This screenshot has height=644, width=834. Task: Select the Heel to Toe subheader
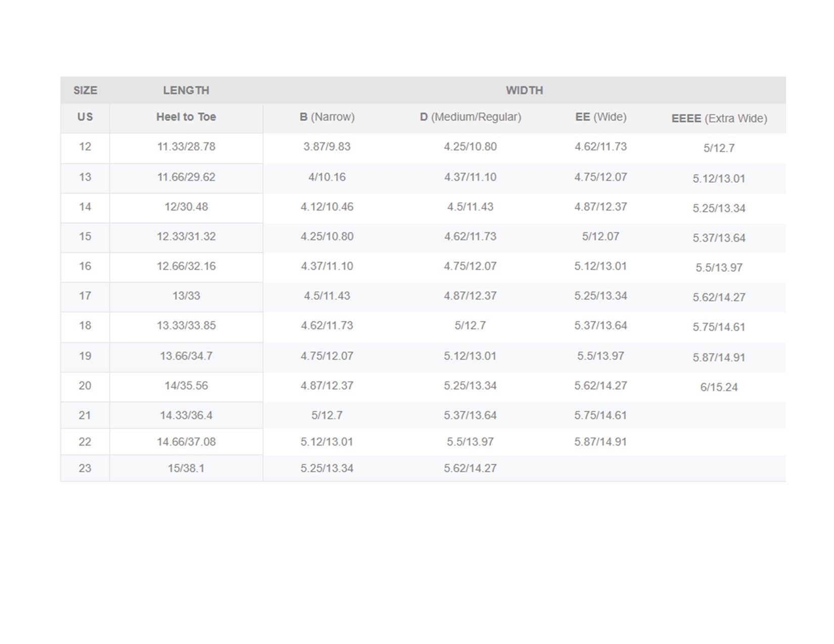click(x=186, y=117)
